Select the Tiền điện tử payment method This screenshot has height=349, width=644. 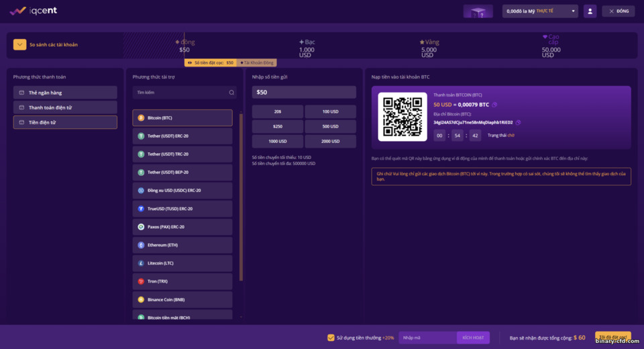point(65,122)
